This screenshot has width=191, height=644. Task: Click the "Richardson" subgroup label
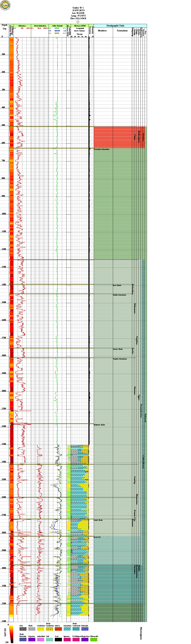[x=133, y=289]
